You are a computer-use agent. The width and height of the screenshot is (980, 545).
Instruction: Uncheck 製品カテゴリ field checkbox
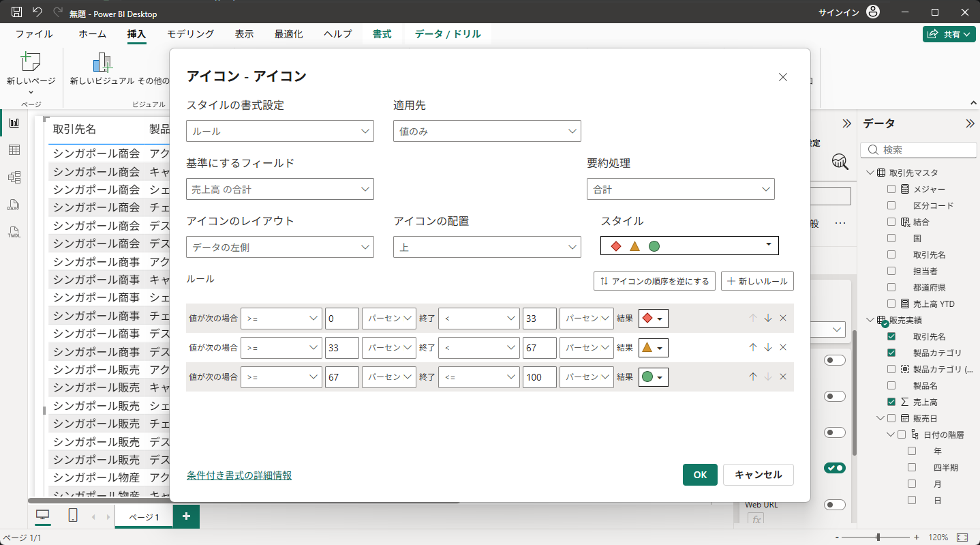pyautogui.click(x=891, y=353)
